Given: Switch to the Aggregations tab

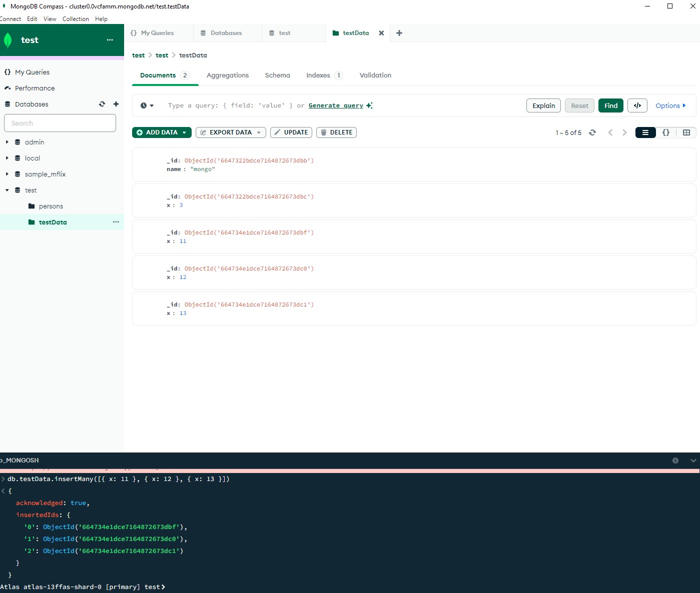Looking at the screenshot, I should pyautogui.click(x=228, y=75).
